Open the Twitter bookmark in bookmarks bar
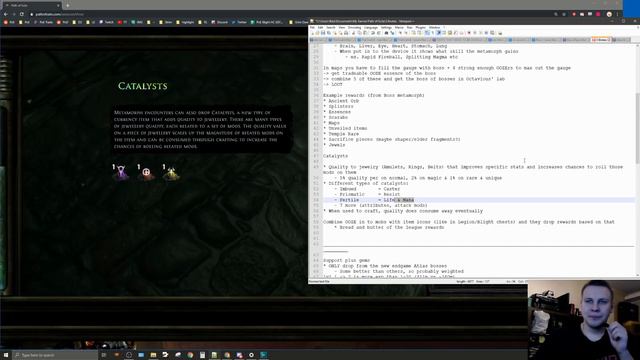Screen dimensions: 640x360 tap(240, 22)
